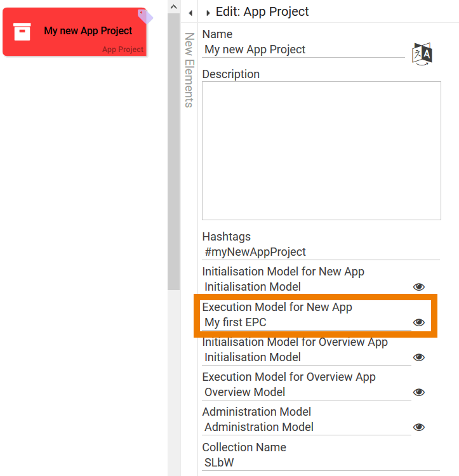Click the Initialisation Model for New App field
This screenshot has height=476, width=459.
tap(307, 287)
